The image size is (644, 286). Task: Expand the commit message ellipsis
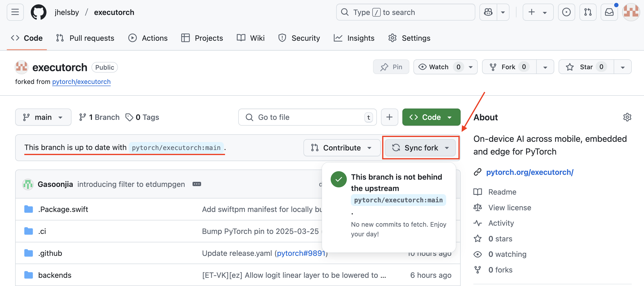197,184
